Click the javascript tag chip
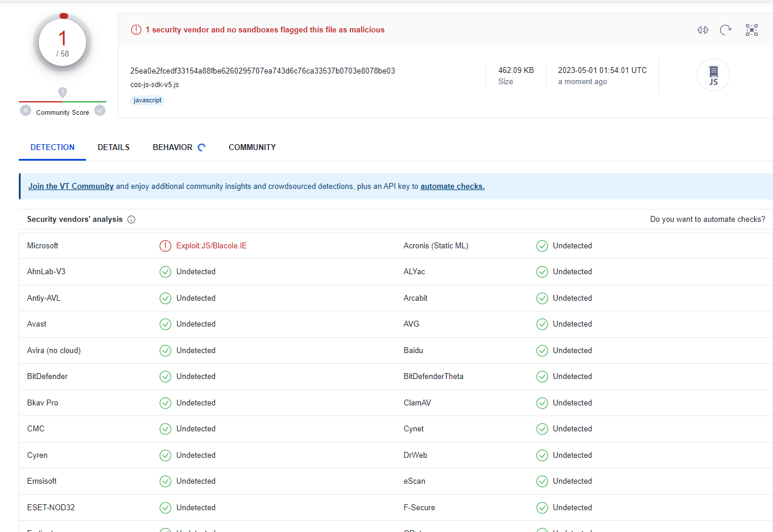The width and height of the screenshot is (773, 532). (x=147, y=100)
